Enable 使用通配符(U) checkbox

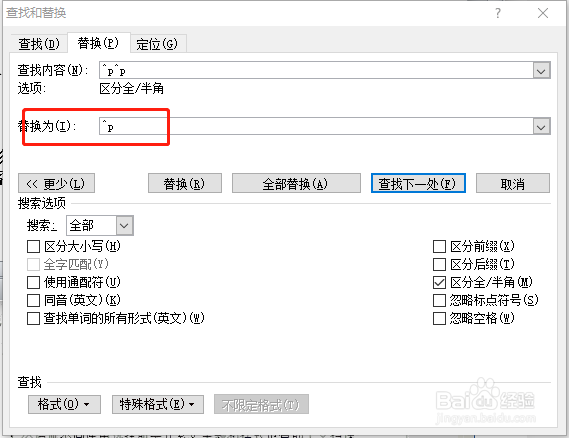tap(33, 282)
